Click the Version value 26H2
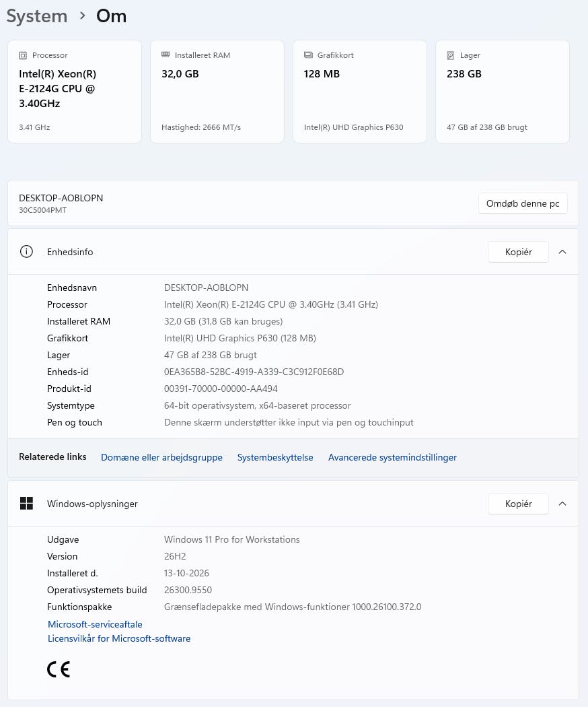Screen dimensions: 588x707 click(x=176, y=556)
